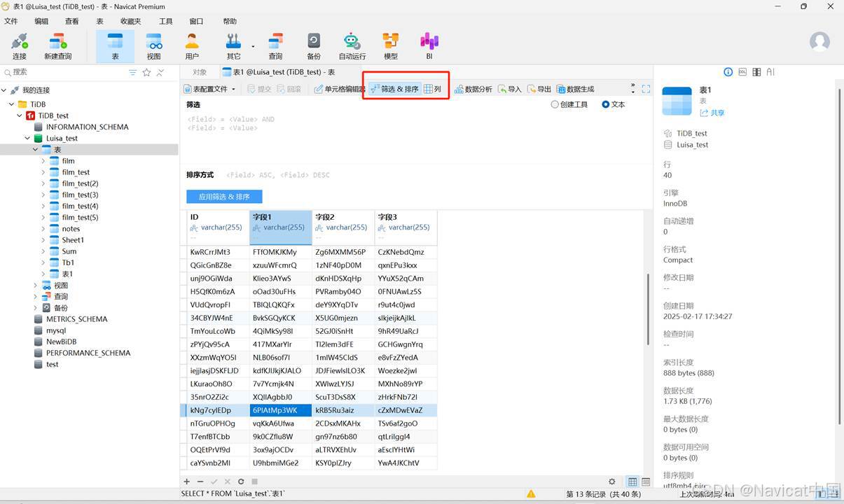Click the 字段2 column header
This screenshot has height=504, width=844.
pyautogui.click(x=343, y=227)
